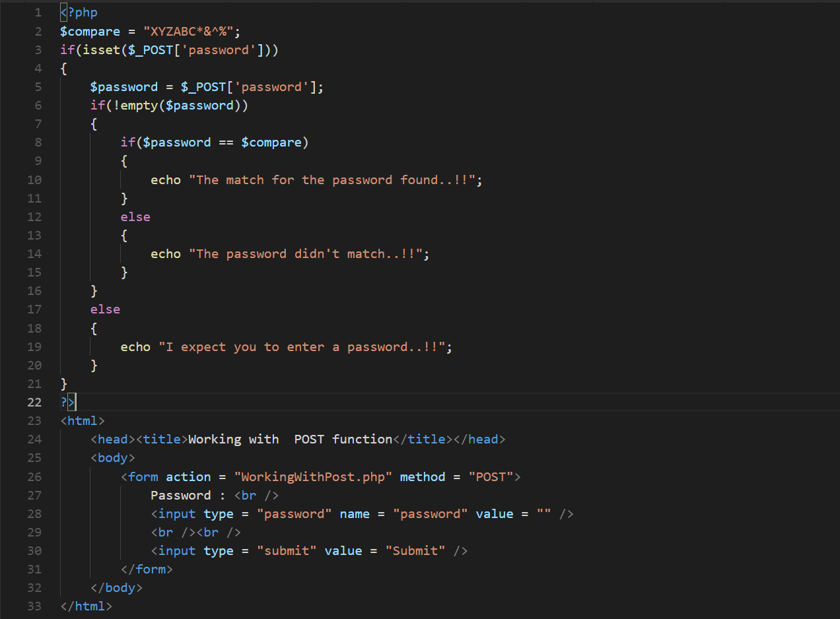The width and height of the screenshot is (840, 619).
Task: Click the <html> opening tag on line 23
Action: [82, 420]
